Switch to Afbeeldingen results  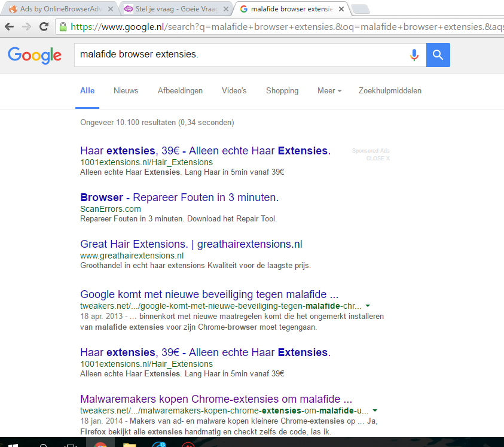coord(180,91)
